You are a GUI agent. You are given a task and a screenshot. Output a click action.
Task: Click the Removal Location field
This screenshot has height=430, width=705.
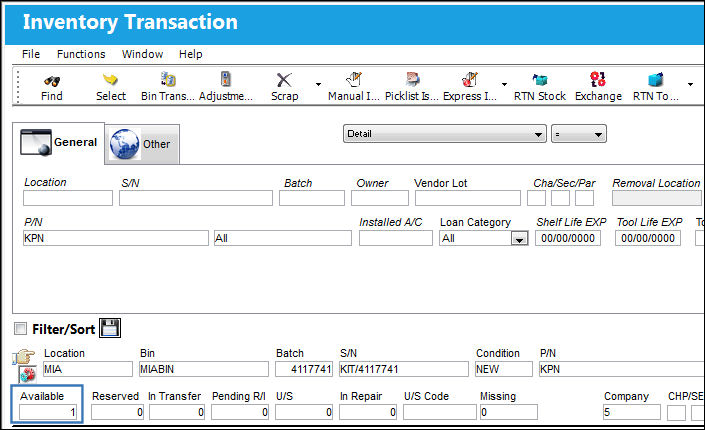(656, 198)
